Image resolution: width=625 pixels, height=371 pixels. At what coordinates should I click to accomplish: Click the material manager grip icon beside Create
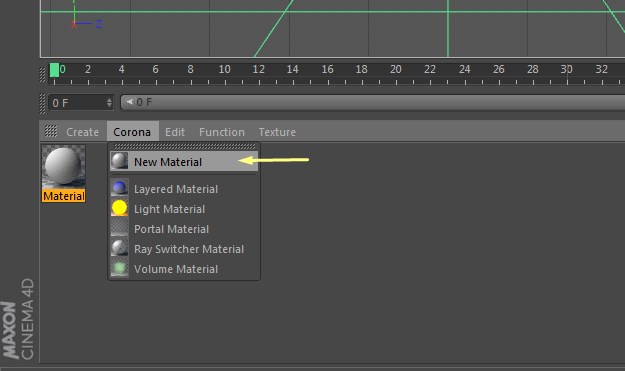coord(51,131)
